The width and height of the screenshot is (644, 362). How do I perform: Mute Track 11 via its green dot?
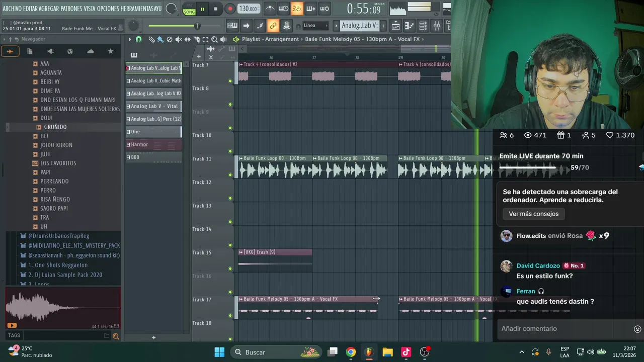[x=230, y=175]
